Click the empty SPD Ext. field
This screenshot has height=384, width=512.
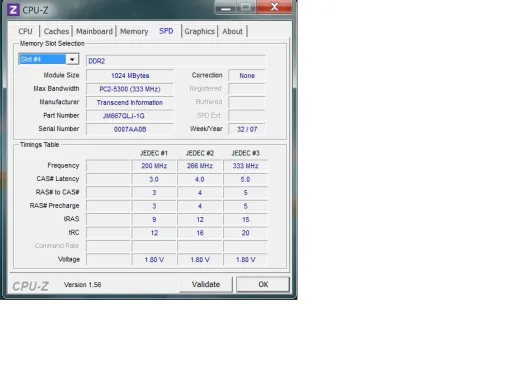coord(247,116)
